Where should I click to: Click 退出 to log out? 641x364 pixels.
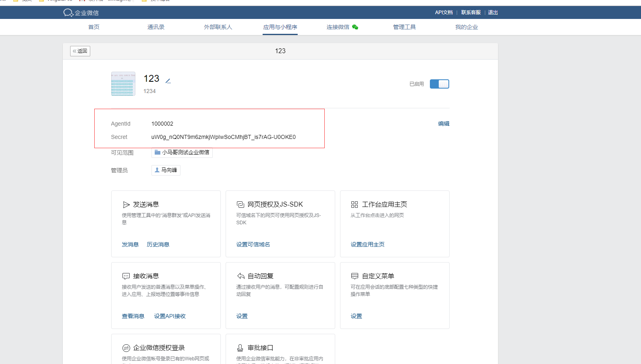[493, 12]
